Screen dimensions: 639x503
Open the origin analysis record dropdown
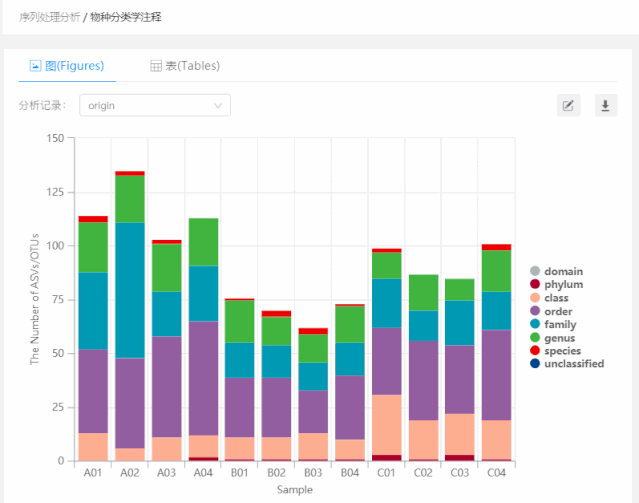154,105
